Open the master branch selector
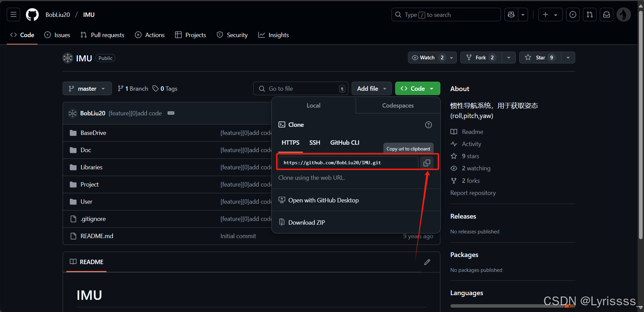 pyautogui.click(x=87, y=88)
